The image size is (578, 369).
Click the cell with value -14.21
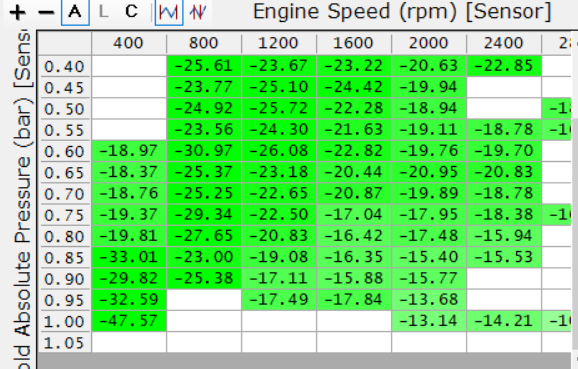[504, 321]
